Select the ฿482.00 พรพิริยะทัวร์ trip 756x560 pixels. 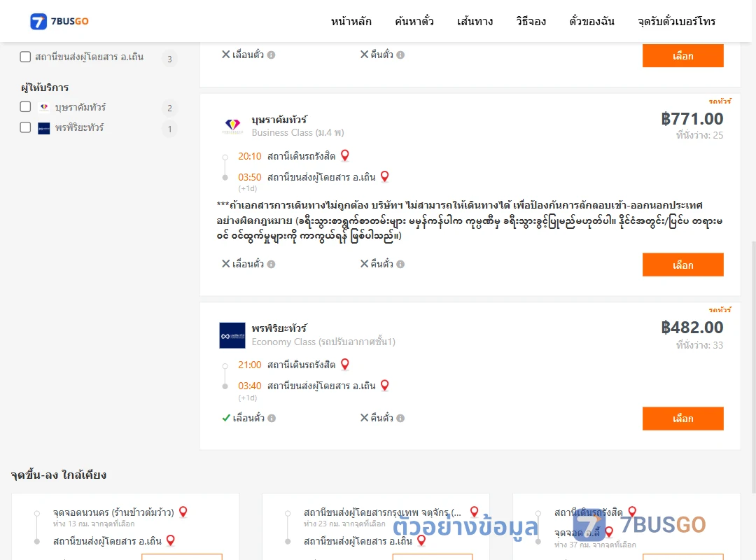[682, 419]
